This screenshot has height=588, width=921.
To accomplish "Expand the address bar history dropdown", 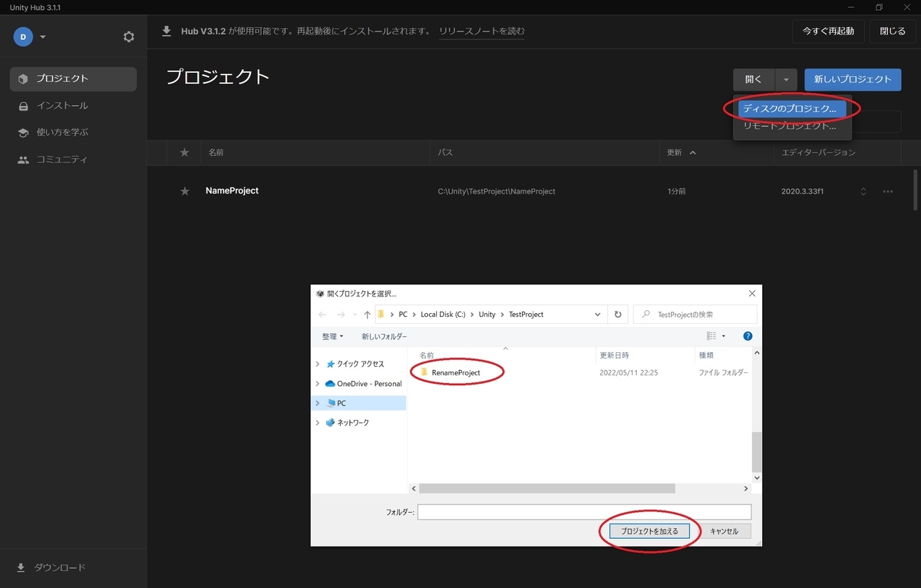I will pos(598,315).
